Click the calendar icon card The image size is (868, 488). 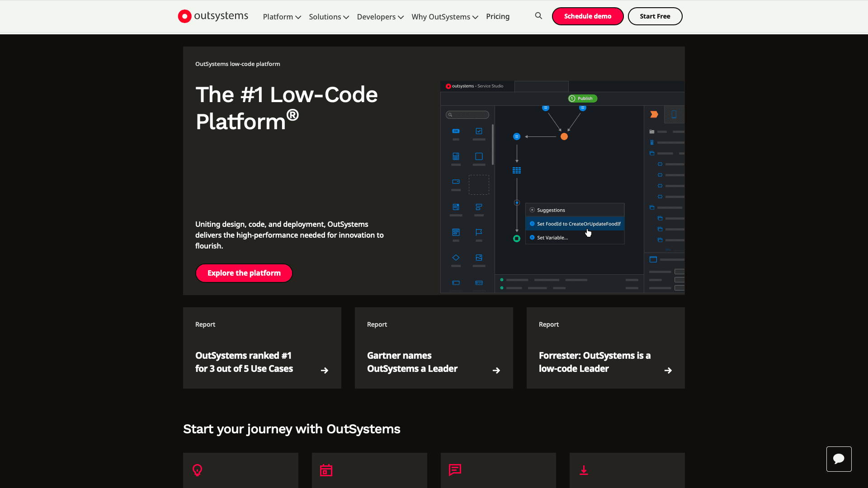click(x=369, y=470)
